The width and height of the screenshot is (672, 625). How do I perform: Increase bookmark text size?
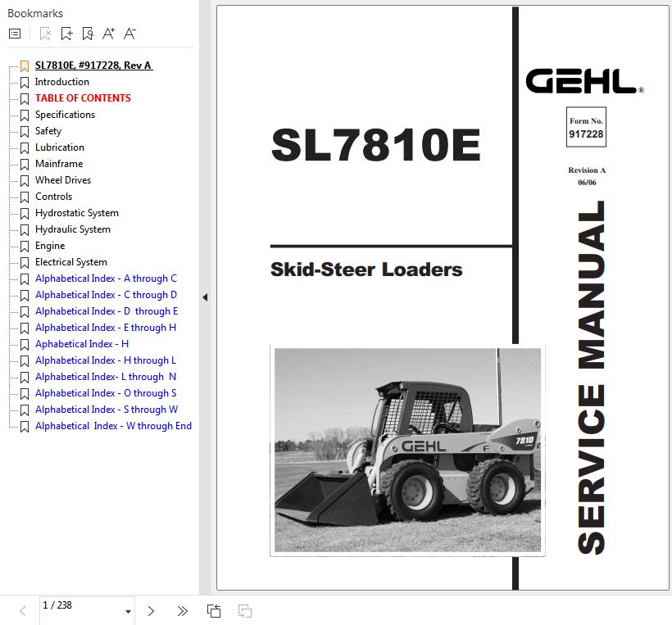[108, 34]
